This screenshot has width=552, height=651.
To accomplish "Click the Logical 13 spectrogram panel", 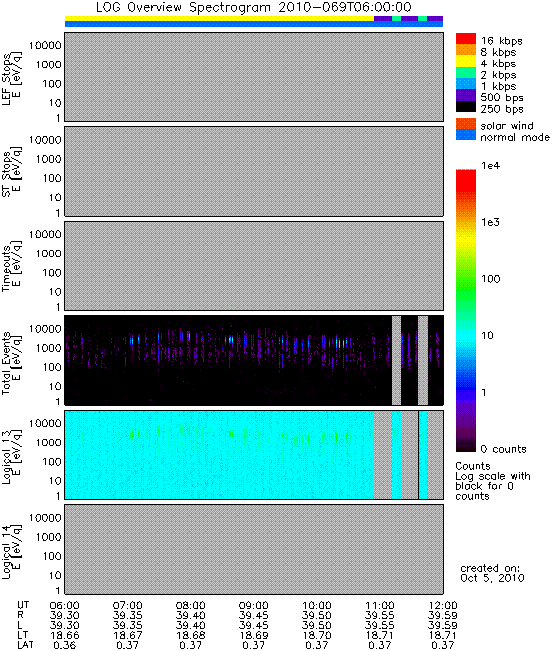I will [254, 455].
